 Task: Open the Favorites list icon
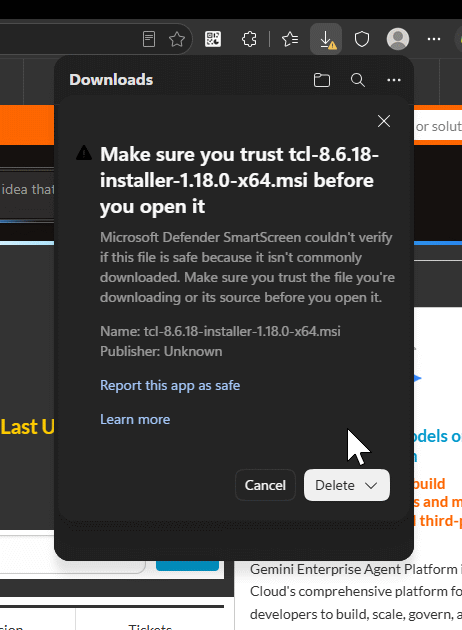coord(290,39)
